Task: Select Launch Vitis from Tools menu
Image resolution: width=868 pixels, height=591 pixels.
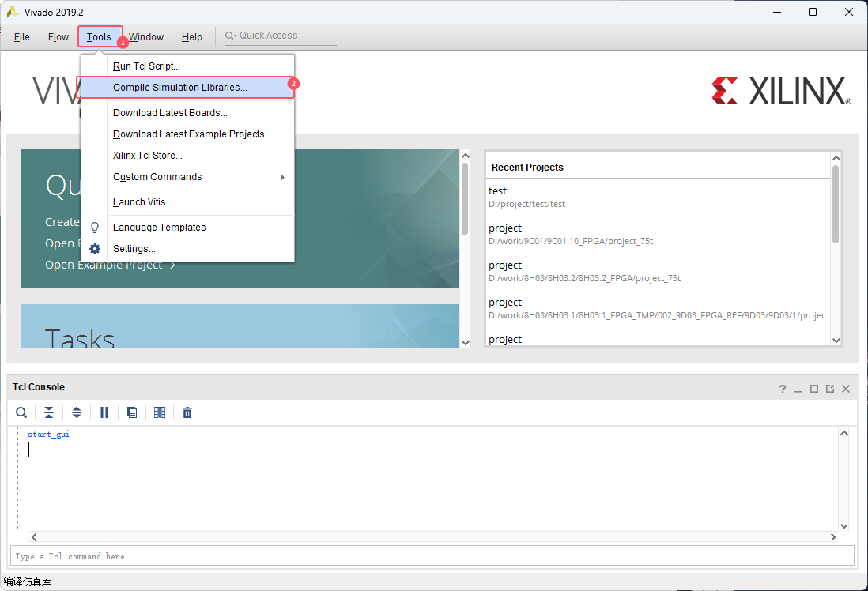Action: click(x=187, y=202)
